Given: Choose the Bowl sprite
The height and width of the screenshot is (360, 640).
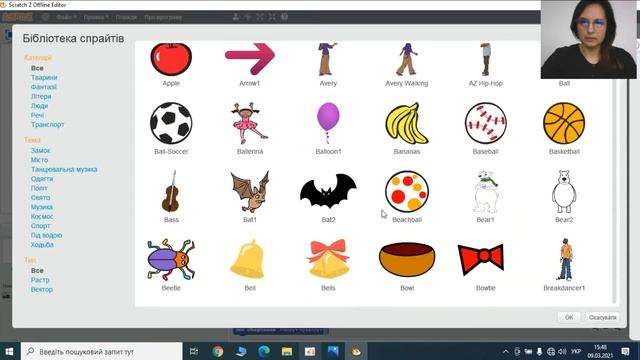Looking at the screenshot, I should [x=407, y=260].
